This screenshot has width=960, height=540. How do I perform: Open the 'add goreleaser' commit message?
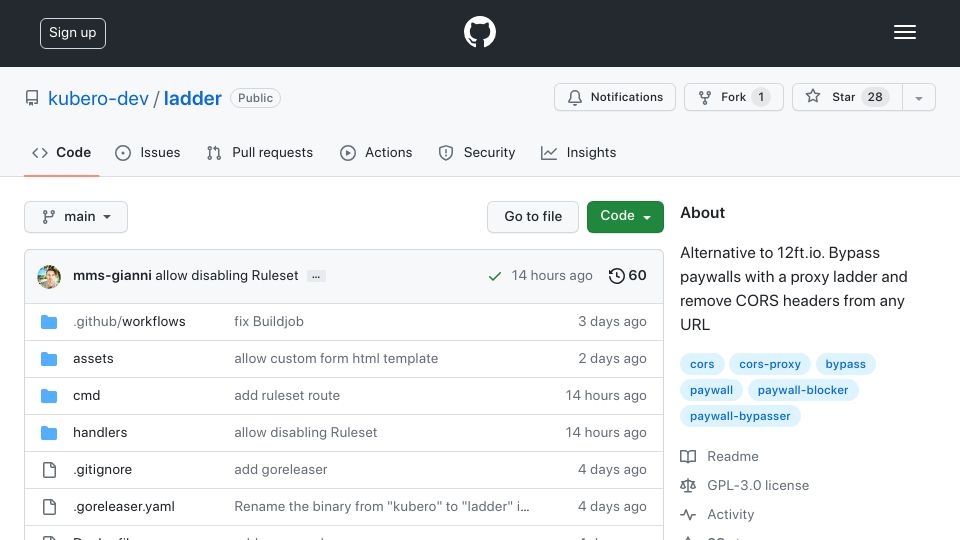(x=280, y=470)
